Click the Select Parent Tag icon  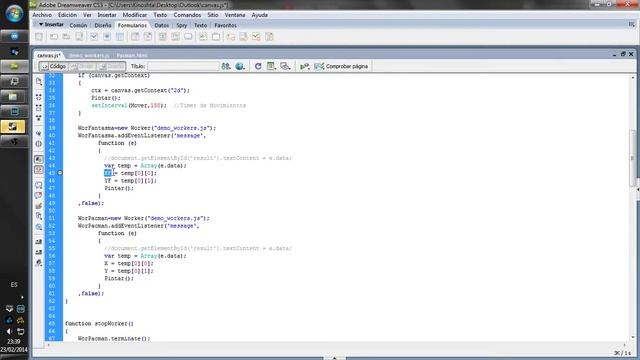pyautogui.click(x=39, y=133)
